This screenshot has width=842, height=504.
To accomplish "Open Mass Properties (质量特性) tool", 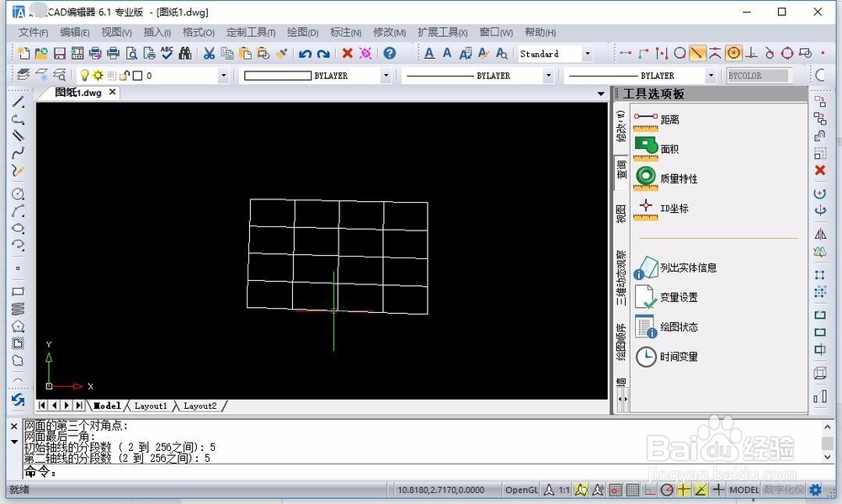I will coord(665,178).
